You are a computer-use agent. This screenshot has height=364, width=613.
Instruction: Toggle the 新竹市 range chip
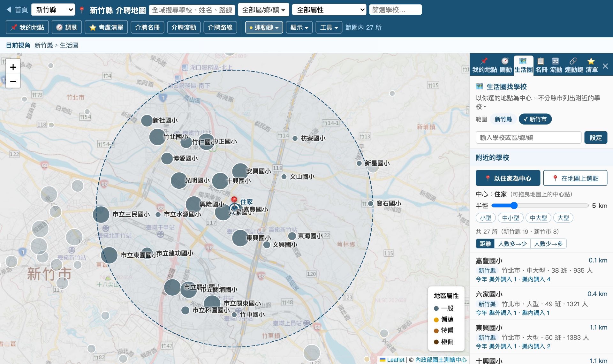point(535,119)
